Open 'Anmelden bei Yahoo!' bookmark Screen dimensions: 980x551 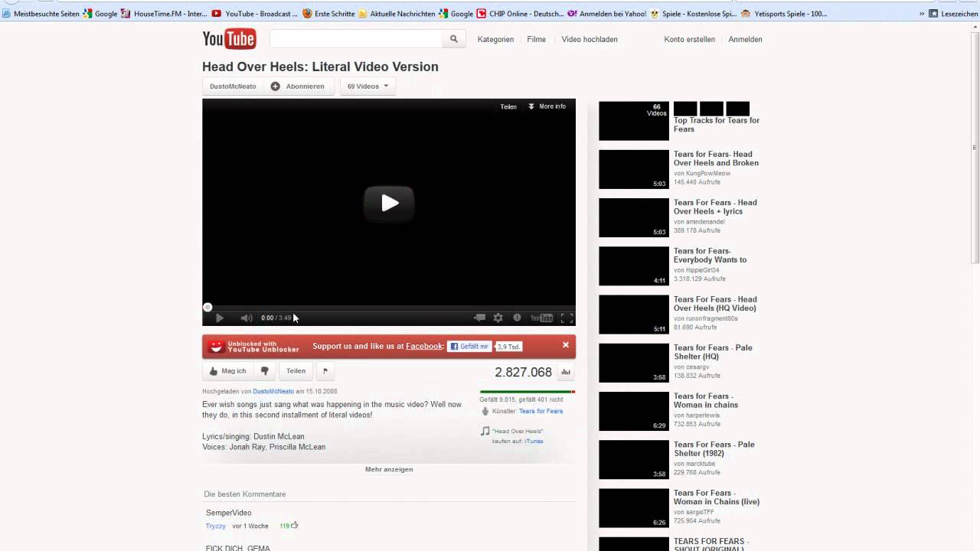click(607, 14)
